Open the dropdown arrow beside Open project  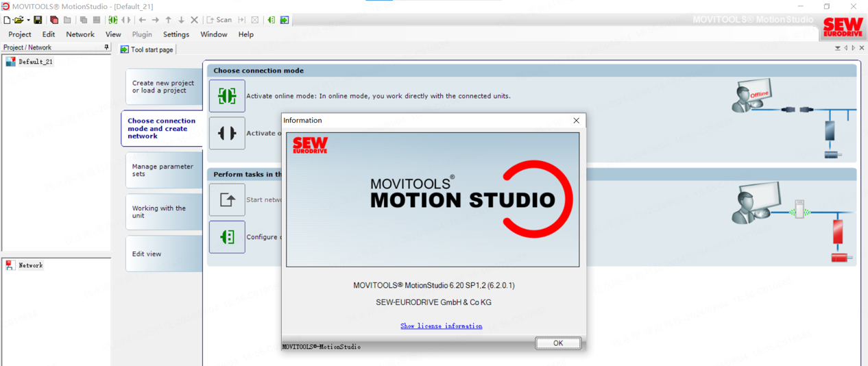[28, 20]
